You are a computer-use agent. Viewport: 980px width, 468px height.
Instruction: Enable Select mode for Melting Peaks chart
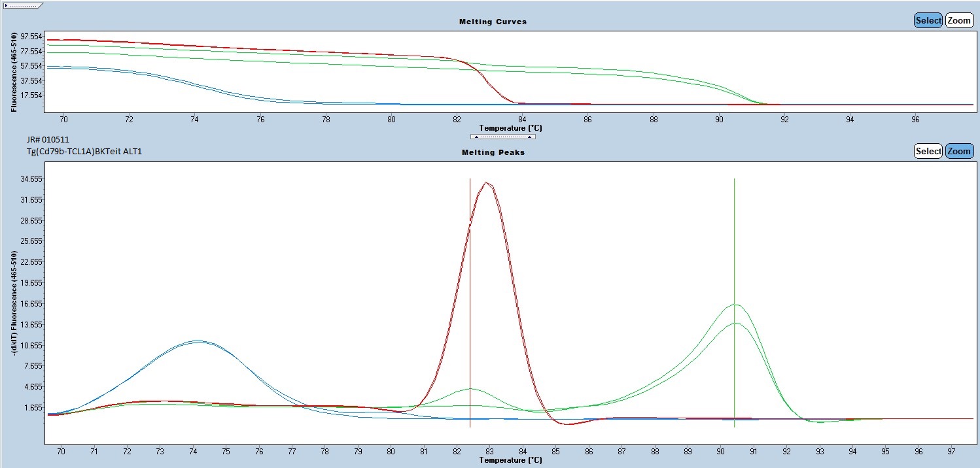(x=928, y=151)
